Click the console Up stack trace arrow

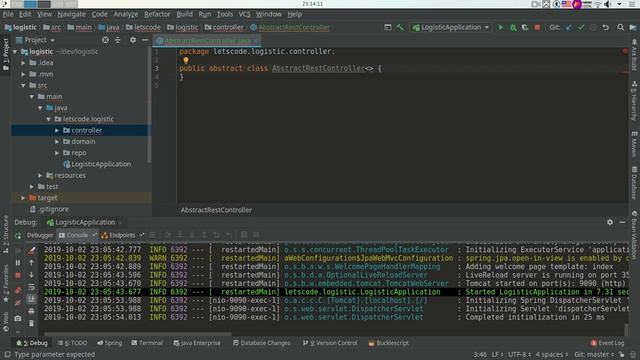[31, 263]
